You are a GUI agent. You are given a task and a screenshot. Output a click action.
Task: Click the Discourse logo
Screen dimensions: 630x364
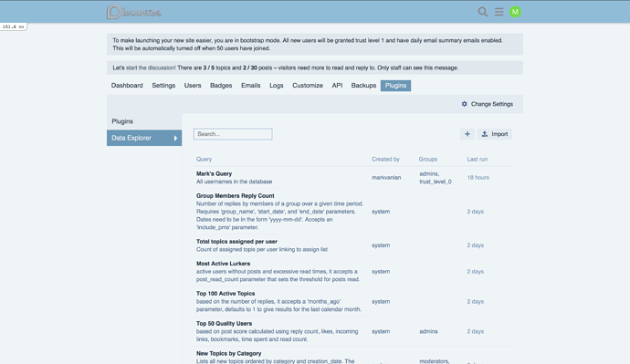[x=134, y=12]
